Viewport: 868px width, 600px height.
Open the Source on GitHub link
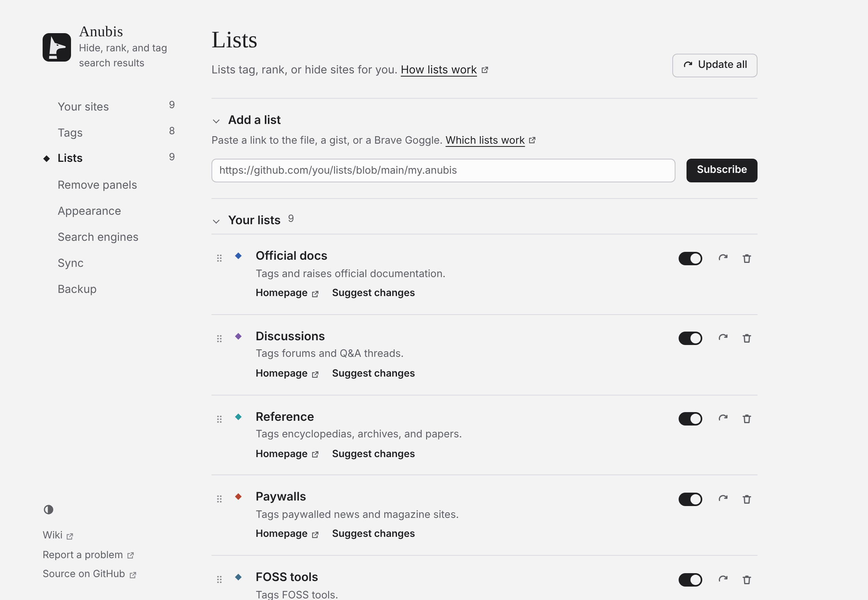(90, 574)
